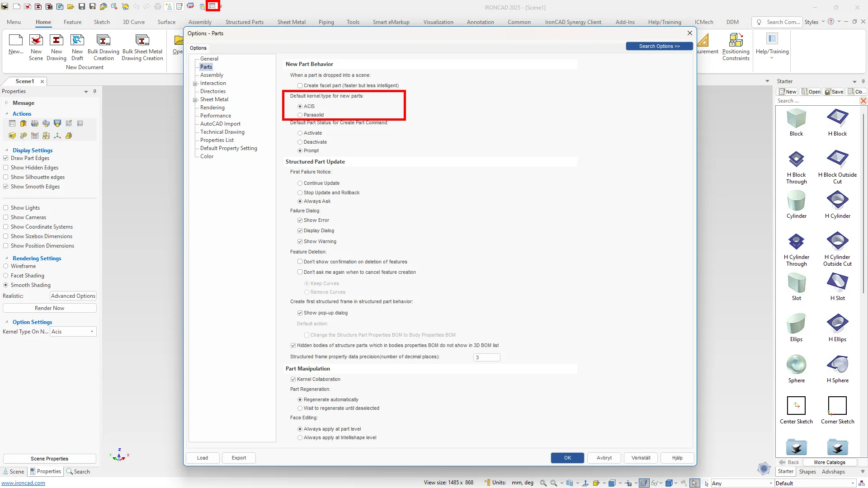Click the Search Options button

click(659, 46)
